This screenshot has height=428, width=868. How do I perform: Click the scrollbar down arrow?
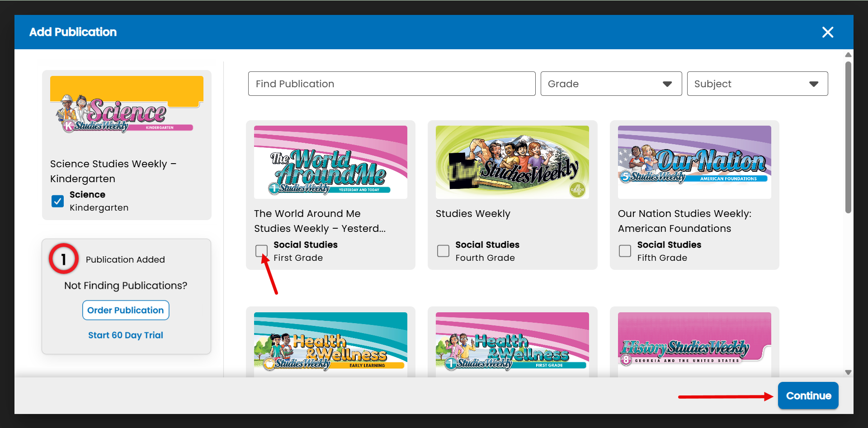(x=848, y=372)
